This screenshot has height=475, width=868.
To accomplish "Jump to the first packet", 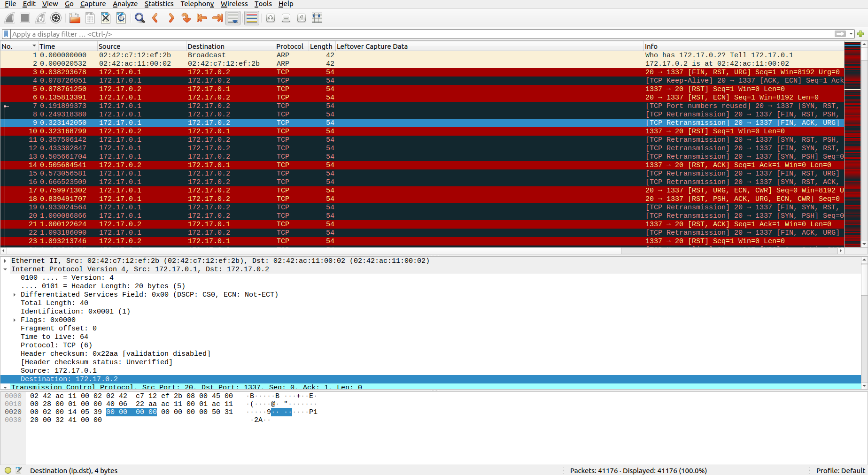I will click(x=202, y=18).
